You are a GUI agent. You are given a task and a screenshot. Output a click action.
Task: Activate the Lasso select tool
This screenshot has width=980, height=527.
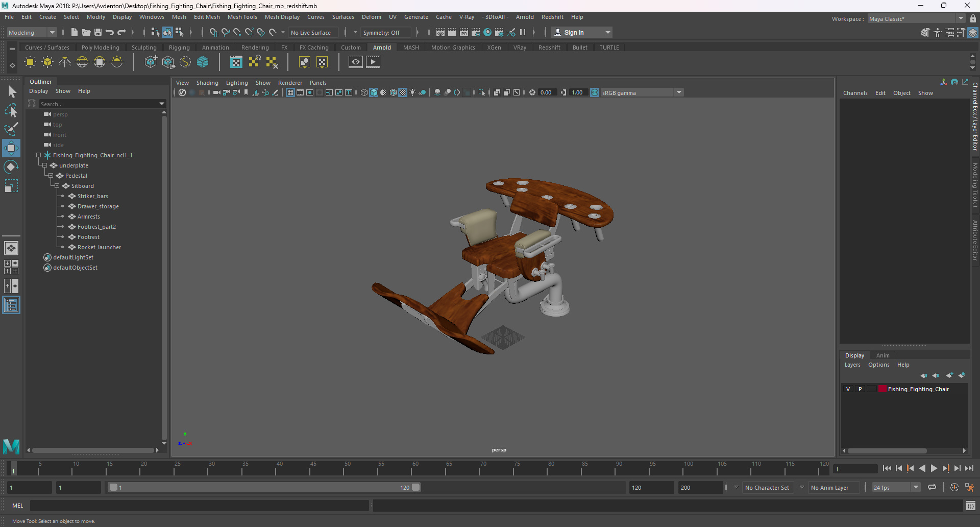pyautogui.click(x=11, y=110)
